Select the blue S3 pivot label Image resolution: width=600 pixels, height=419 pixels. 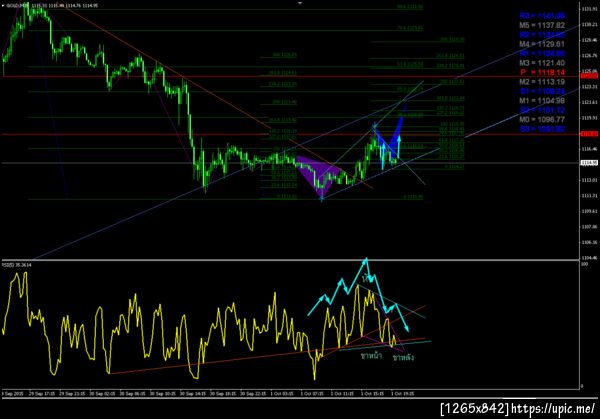(x=542, y=129)
